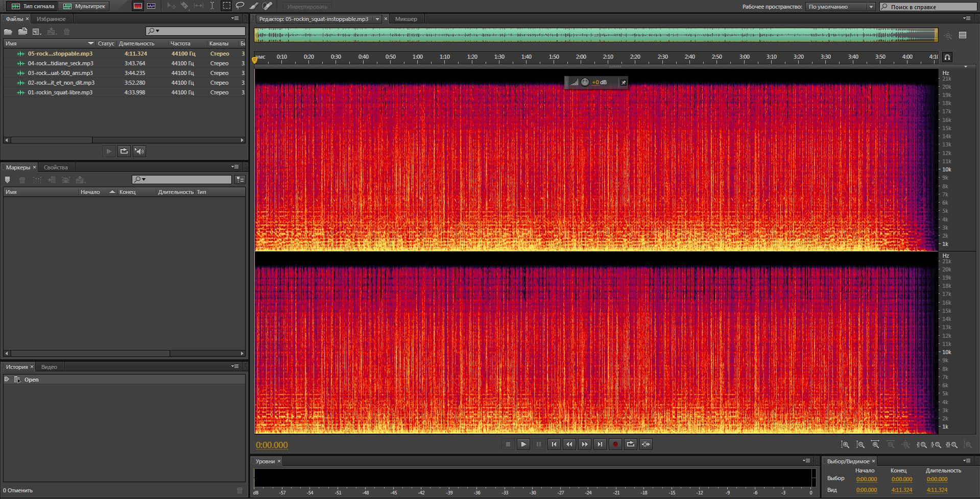Open the workspace dropdown 'По умолчанию'

[841, 7]
